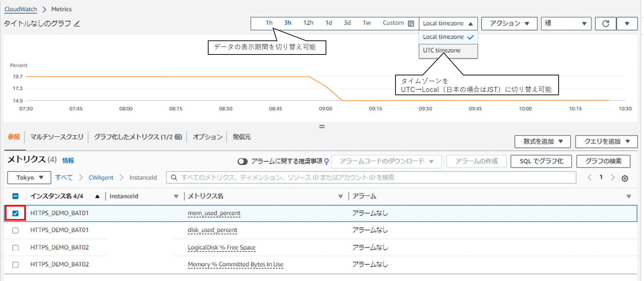Open the グラフ化したメトリクス tab
This screenshot has width=644, height=281.
coord(138,137)
